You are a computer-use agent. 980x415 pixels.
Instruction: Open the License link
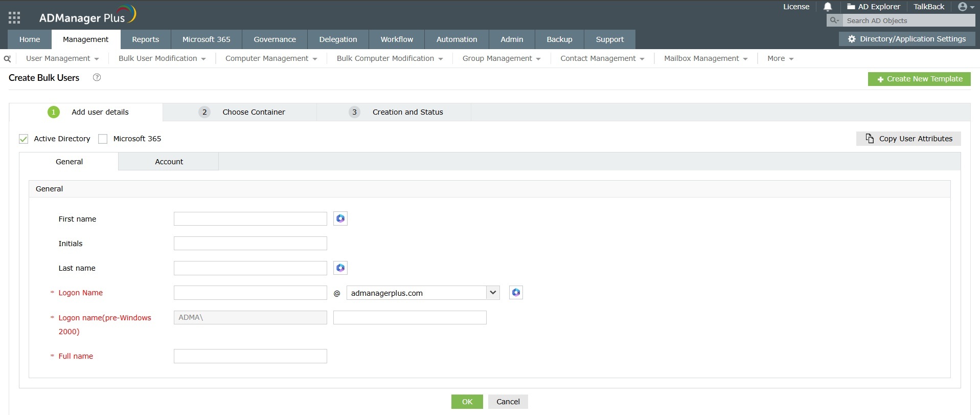pyautogui.click(x=796, y=7)
